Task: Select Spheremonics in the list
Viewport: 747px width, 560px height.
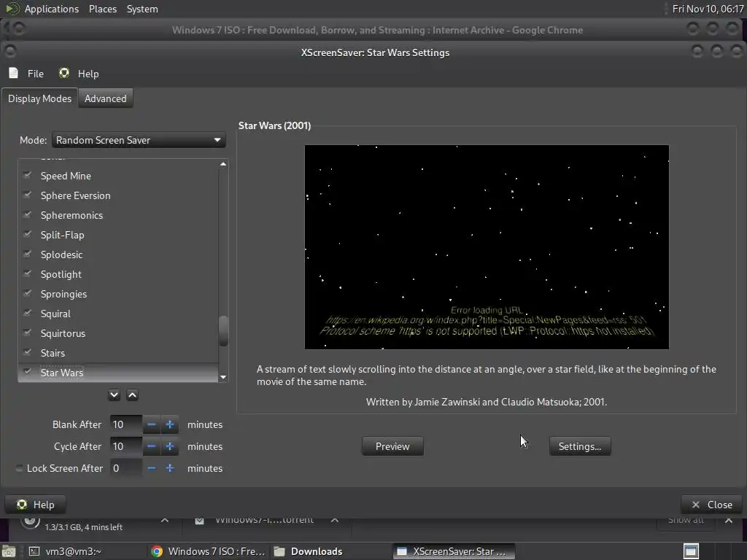Action: (71, 215)
